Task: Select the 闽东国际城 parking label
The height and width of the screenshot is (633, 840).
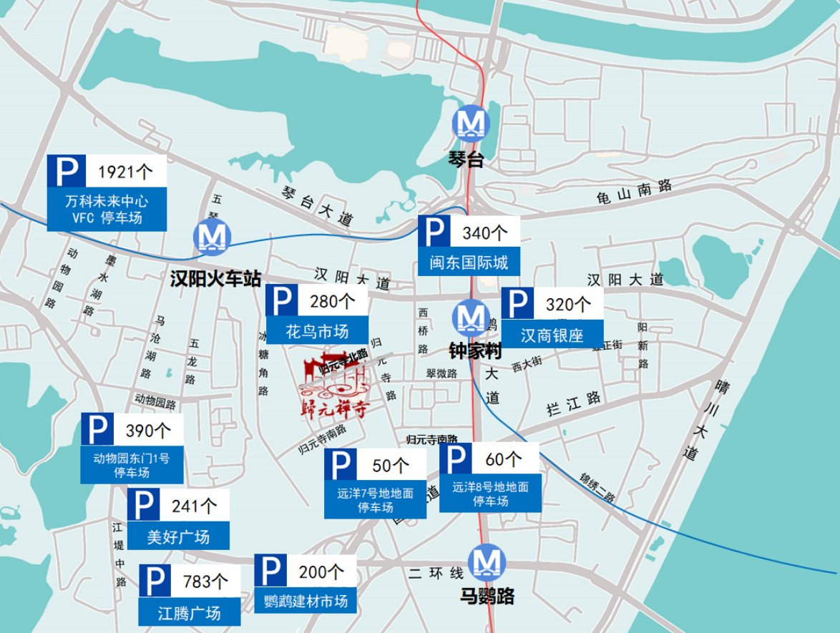Action: (469, 262)
